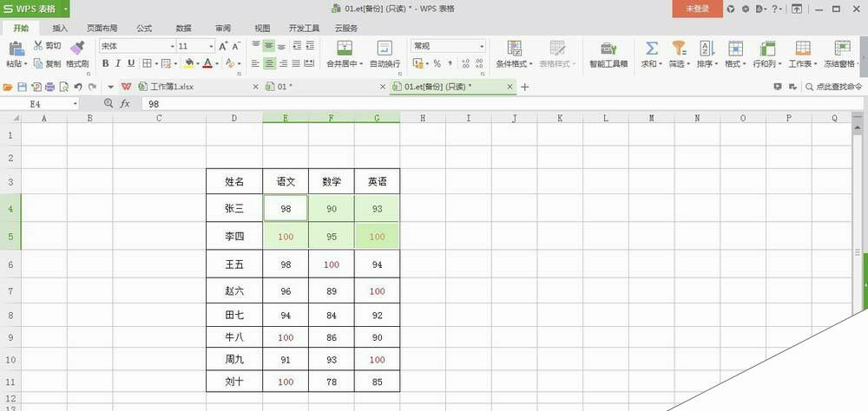The image size is (868, 411).
Task: Click the Rows and Columns (行和列) icon
Action: (x=767, y=49)
